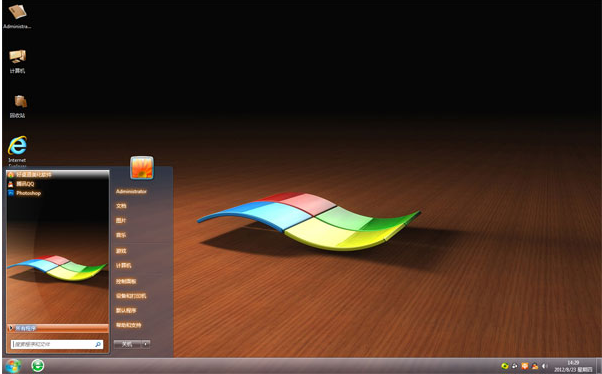The image size is (602, 374).
Task: Open the taskbar clock and date
Action: [573, 366]
